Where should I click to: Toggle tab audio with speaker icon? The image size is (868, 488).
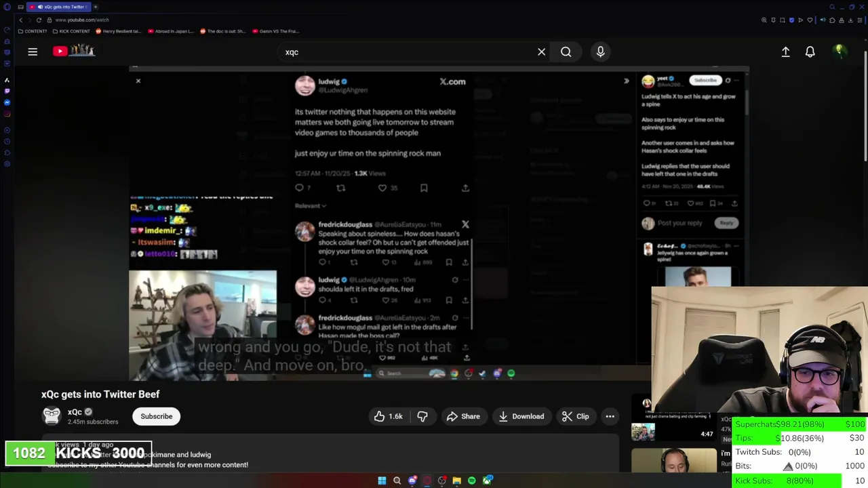(x=823, y=20)
